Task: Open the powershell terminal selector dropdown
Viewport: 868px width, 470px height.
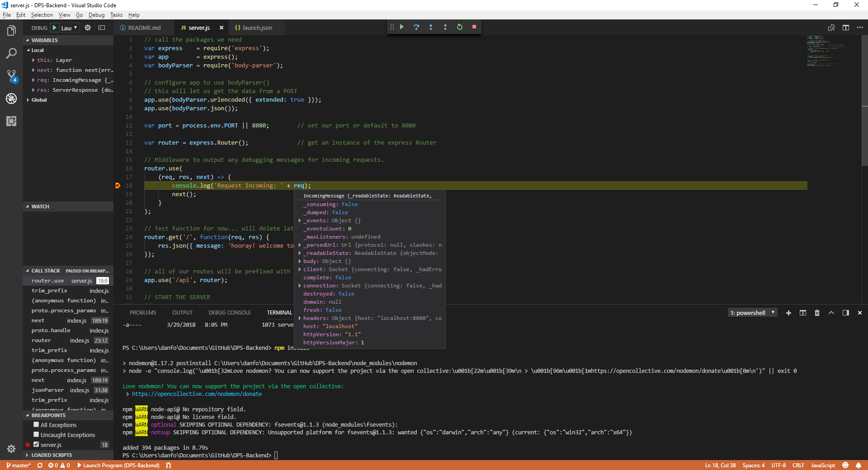Action: [752, 313]
